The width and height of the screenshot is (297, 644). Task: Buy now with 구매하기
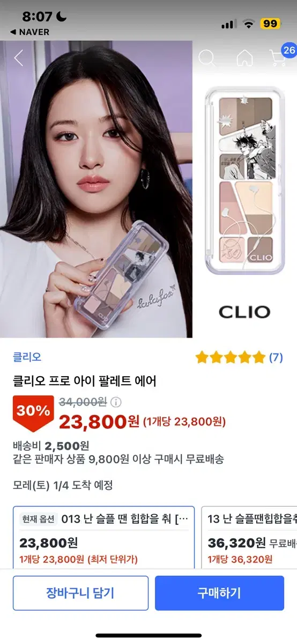[219, 593]
